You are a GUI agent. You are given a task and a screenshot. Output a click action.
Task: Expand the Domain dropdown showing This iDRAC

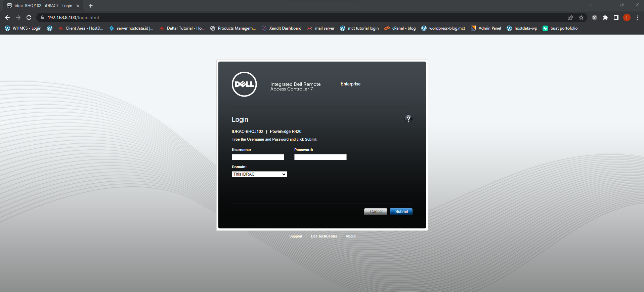[259, 174]
